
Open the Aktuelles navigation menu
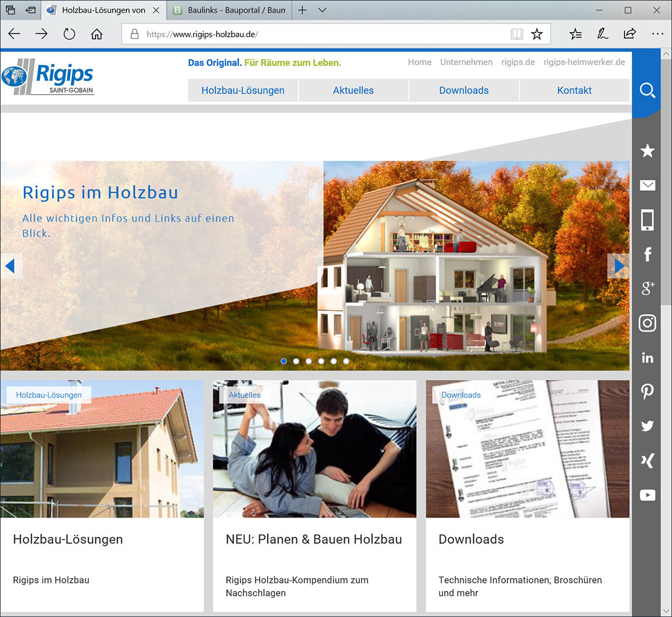[354, 90]
